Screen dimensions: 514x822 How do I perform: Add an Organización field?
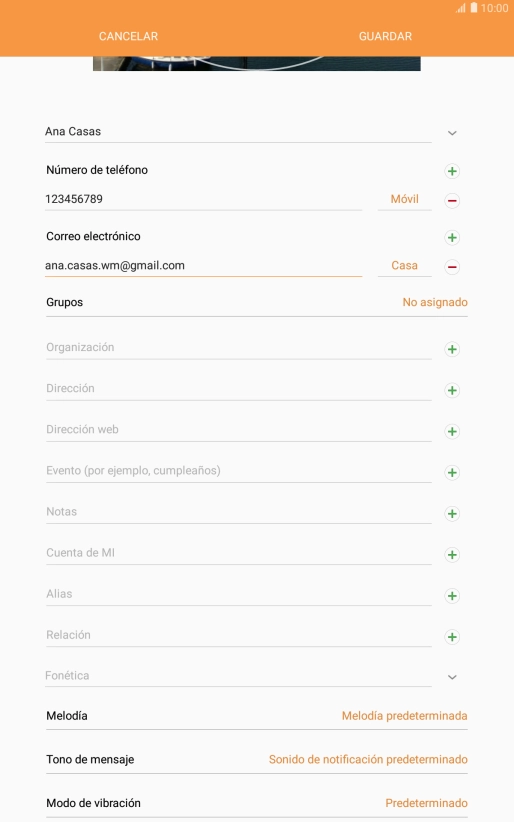(452, 349)
